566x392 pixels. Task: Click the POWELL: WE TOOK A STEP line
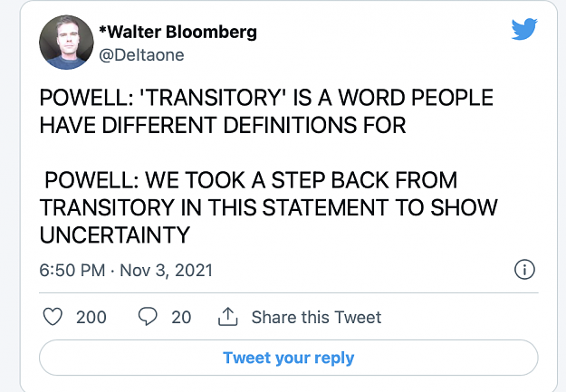click(251, 180)
